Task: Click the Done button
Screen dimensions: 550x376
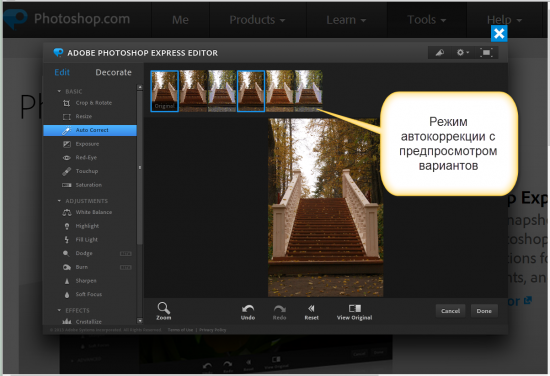Action: tap(484, 311)
